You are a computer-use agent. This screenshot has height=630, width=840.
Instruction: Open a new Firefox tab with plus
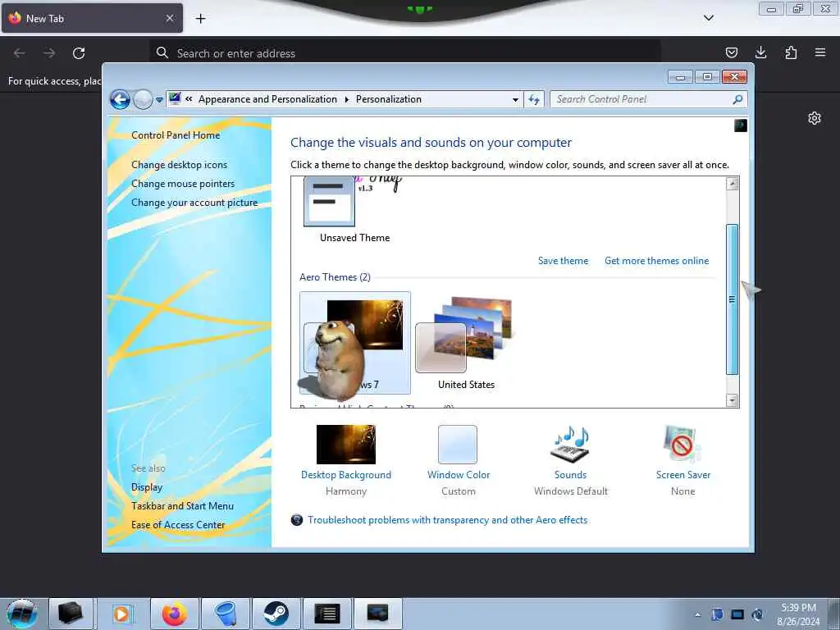pyautogui.click(x=200, y=19)
